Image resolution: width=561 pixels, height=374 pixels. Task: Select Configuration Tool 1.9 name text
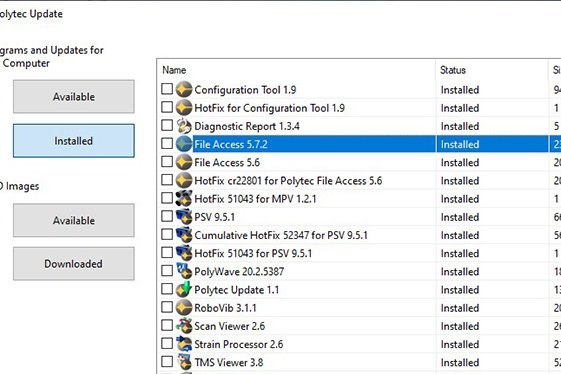click(x=245, y=90)
